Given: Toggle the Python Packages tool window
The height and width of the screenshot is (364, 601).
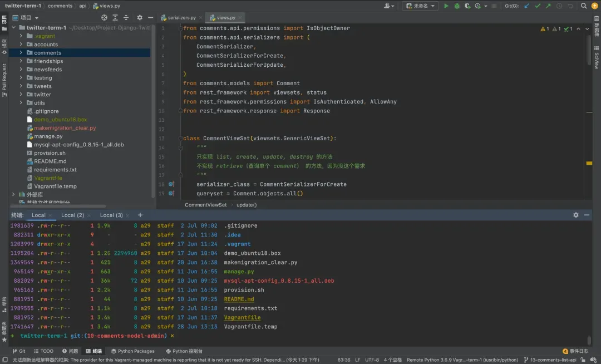Looking at the screenshot, I should (132, 351).
